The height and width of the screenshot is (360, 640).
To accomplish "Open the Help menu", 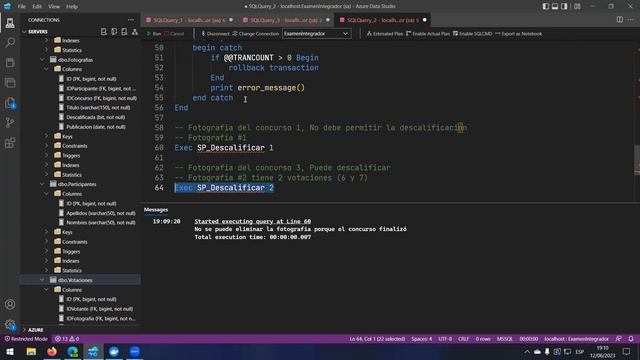I will click(x=72, y=7).
